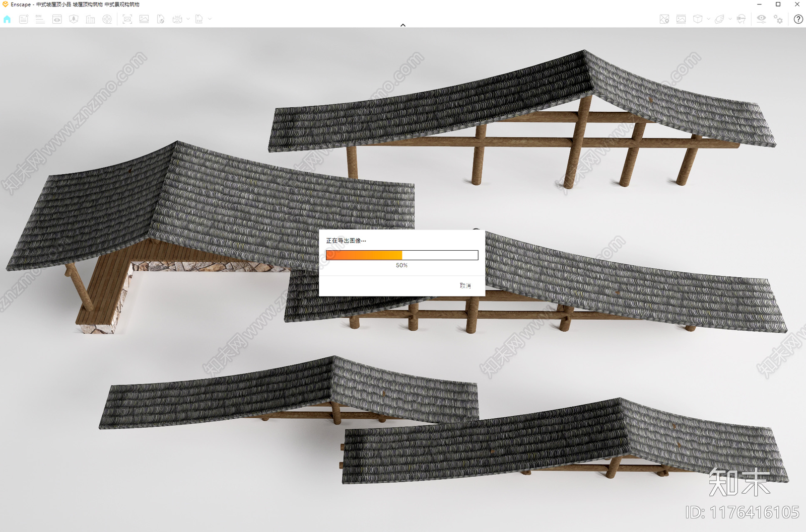Open general settings gears icon

pyautogui.click(x=778, y=19)
